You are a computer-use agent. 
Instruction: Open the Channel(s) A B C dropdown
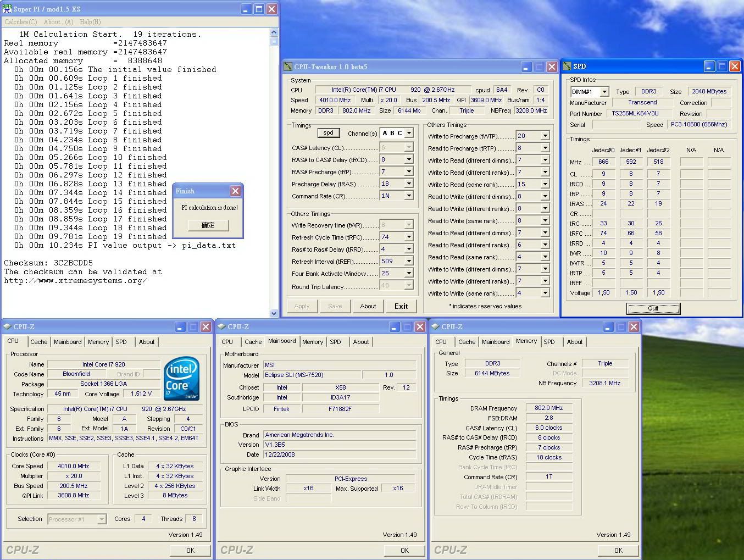click(x=408, y=133)
